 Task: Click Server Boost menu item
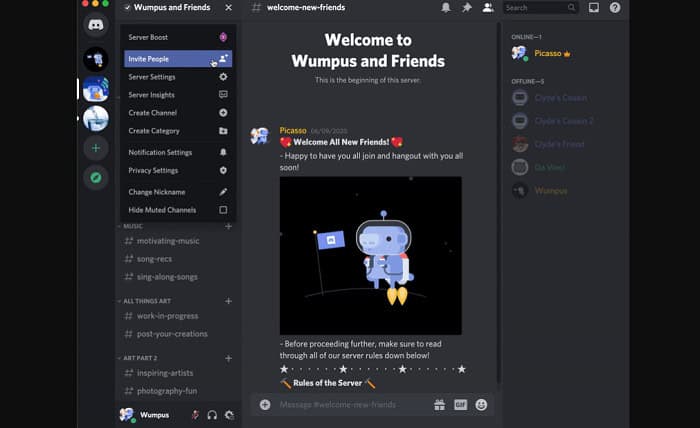pyautogui.click(x=178, y=37)
